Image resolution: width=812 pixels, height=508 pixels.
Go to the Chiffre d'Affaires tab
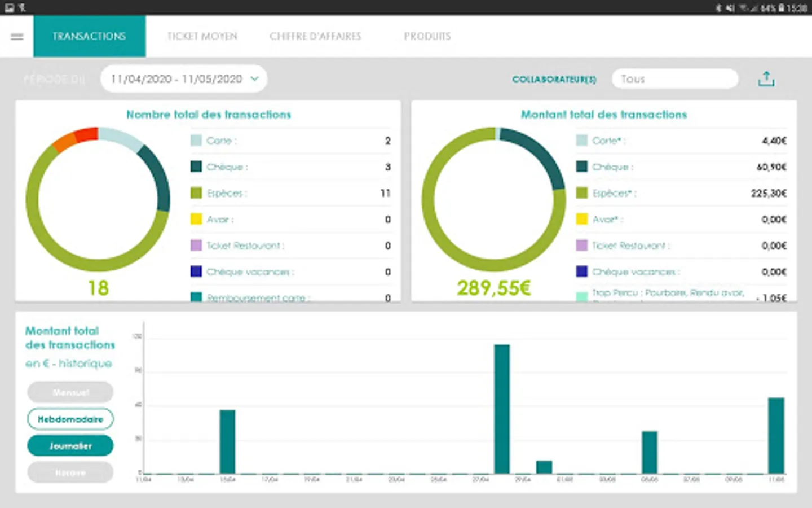(x=315, y=36)
